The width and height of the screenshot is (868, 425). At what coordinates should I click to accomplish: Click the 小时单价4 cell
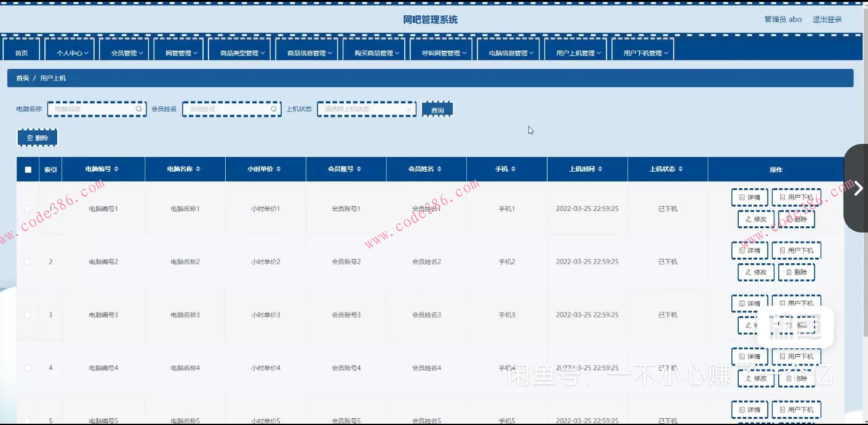click(266, 368)
